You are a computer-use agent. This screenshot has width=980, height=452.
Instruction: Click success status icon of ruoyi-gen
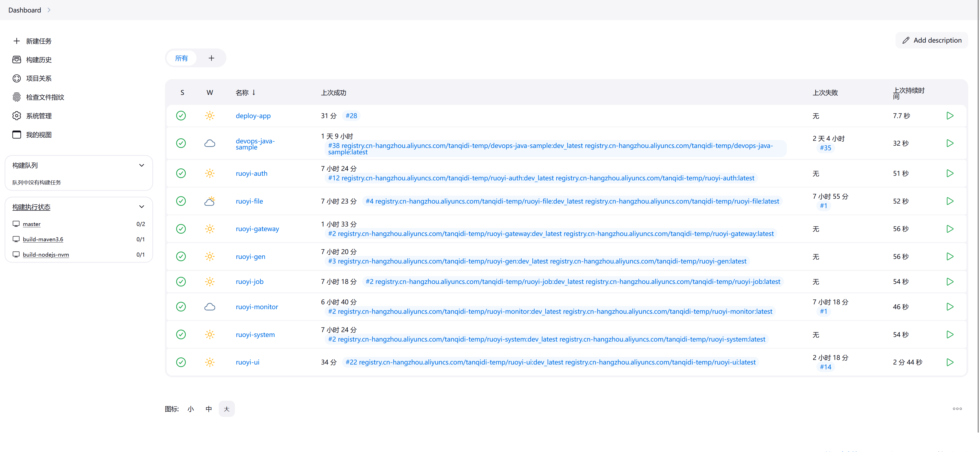(x=181, y=257)
